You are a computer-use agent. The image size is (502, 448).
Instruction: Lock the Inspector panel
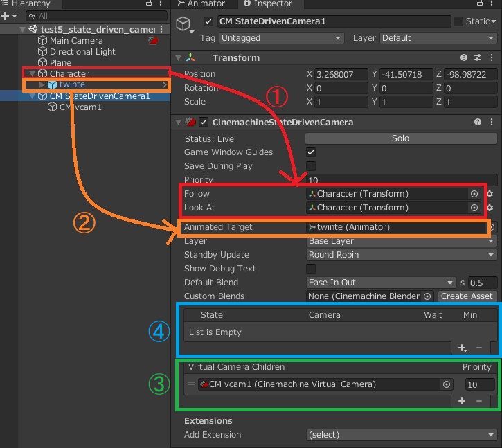click(480, 3)
